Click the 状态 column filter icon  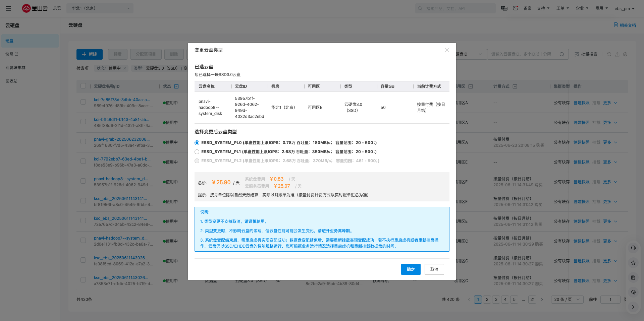[x=176, y=86]
